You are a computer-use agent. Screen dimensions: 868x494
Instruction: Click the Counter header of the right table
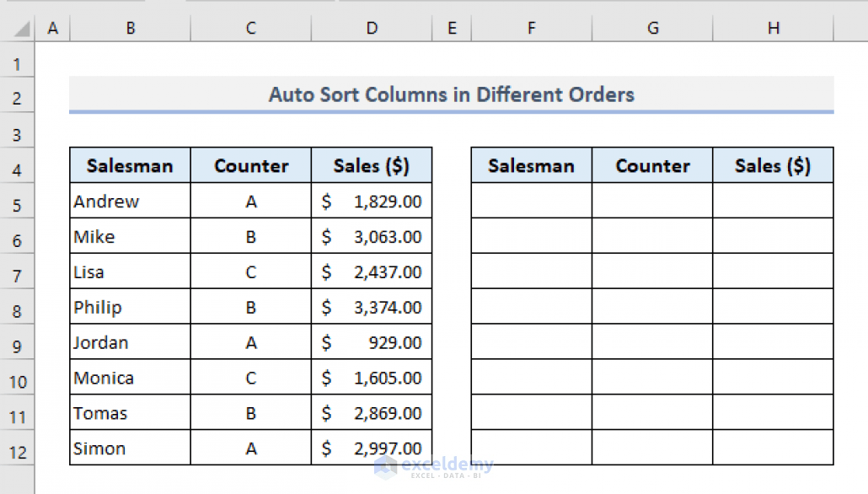[x=652, y=165]
